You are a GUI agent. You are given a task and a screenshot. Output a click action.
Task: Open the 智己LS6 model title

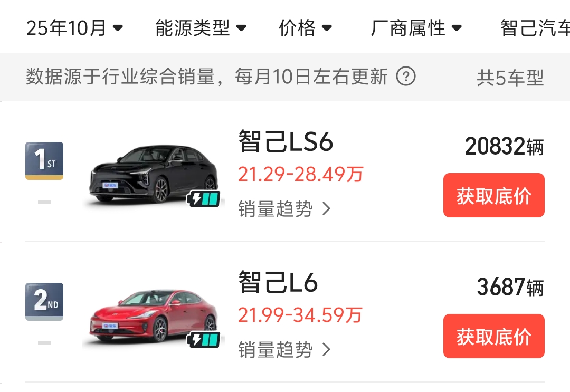(286, 142)
